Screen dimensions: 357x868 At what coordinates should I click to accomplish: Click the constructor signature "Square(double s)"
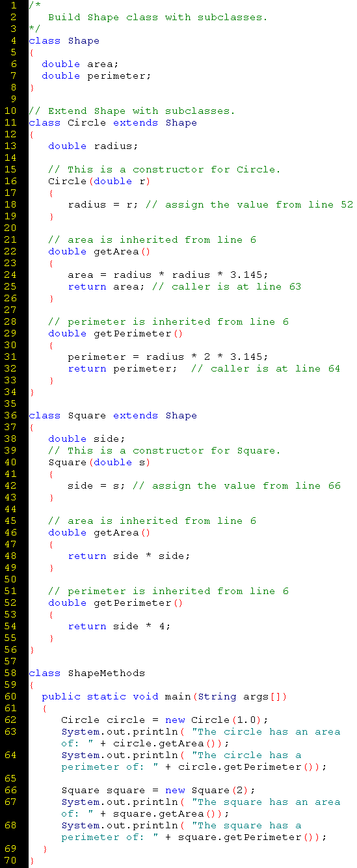(100, 462)
